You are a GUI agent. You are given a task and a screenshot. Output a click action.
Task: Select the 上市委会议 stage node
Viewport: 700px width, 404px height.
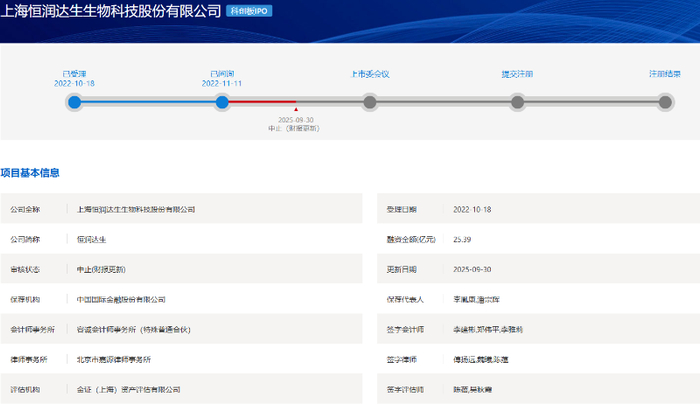pyautogui.click(x=370, y=102)
